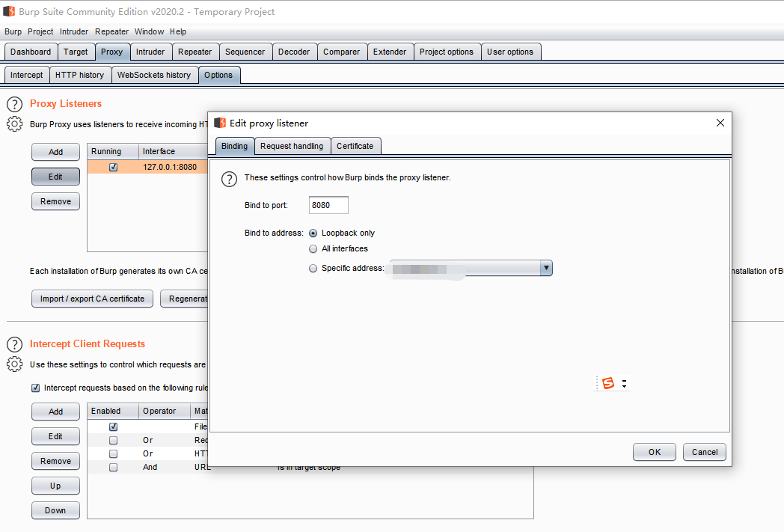Open the Window menu
784x532 pixels.
pos(149,31)
